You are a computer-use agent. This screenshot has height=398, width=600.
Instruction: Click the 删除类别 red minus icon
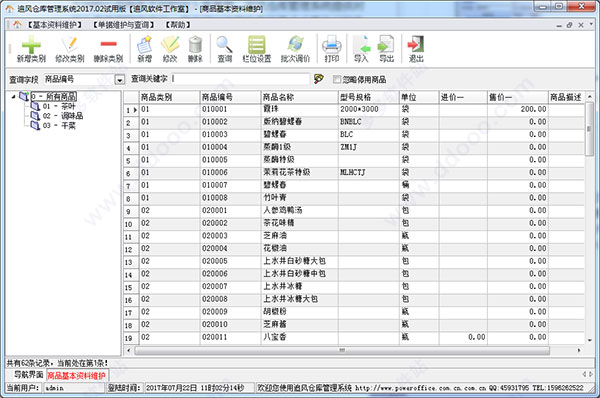108,44
